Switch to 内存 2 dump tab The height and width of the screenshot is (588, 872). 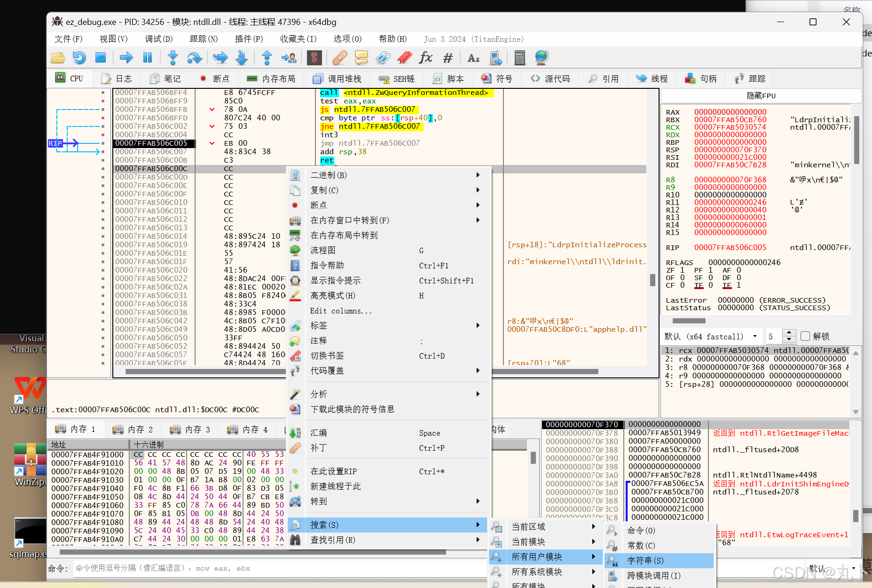coord(134,429)
